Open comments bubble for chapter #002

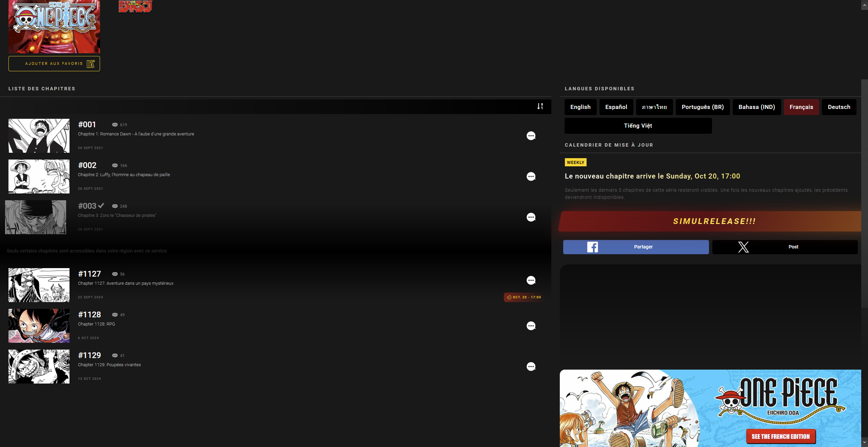(x=531, y=176)
